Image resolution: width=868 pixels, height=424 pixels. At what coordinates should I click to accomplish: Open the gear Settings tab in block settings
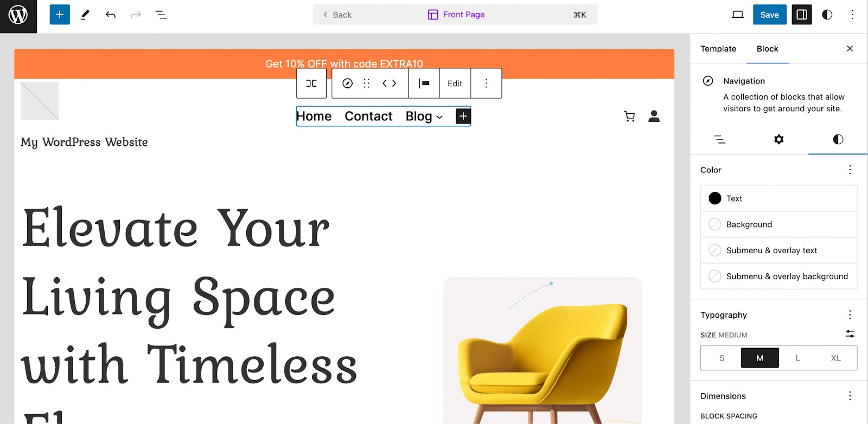point(779,139)
